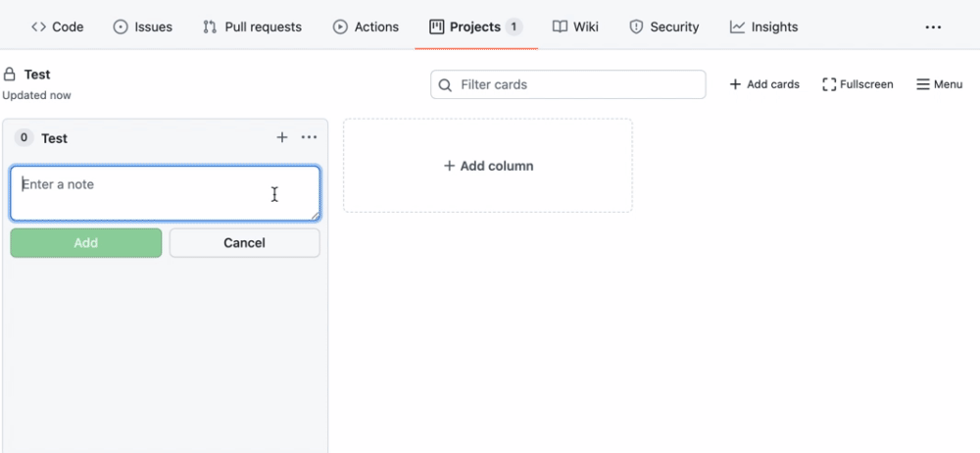The image size is (980, 453).
Task: Open the top navigation overflow ellipsis
Action: click(933, 27)
